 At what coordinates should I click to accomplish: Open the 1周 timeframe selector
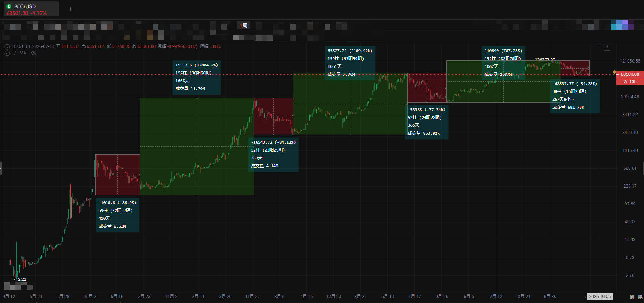click(243, 25)
